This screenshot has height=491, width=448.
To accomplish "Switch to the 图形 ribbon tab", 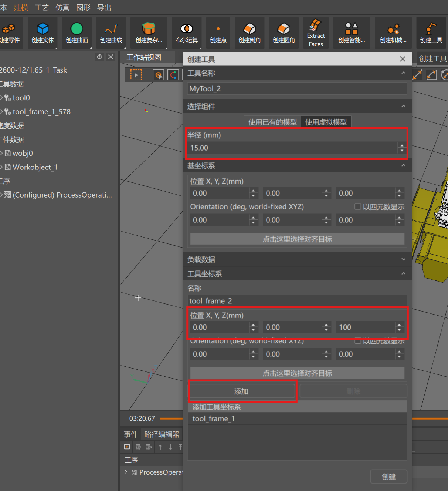I will tap(83, 7).
